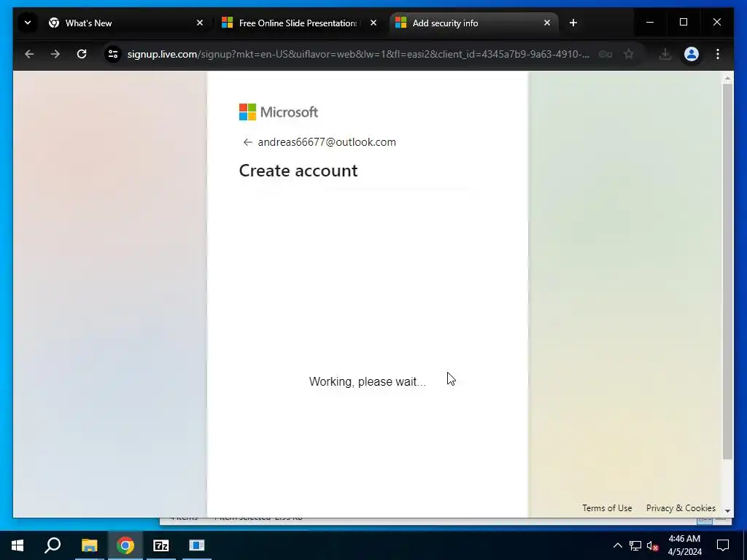Screen dimensions: 747x560
Task: Open the Windows Start menu
Action: point(18,545)
